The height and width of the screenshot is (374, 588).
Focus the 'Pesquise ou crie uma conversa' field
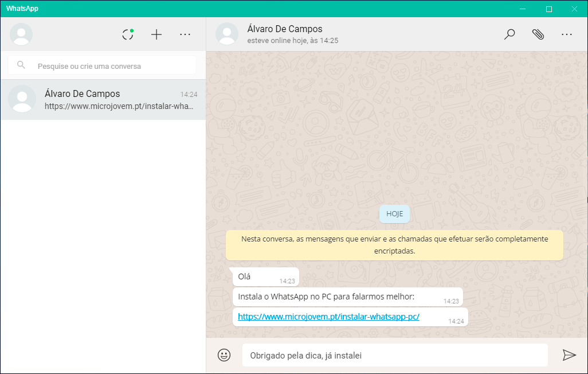pos(102,65)
